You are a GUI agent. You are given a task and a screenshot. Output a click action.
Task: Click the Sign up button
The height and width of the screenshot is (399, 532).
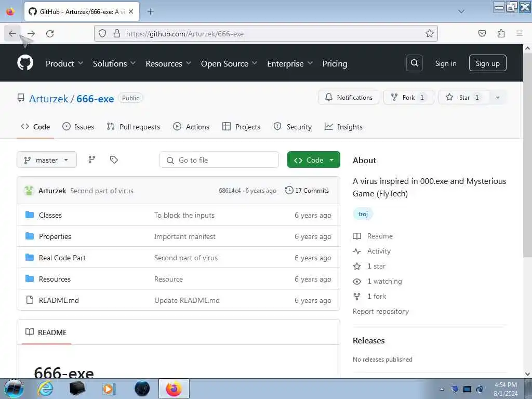(x=487, y=63)
